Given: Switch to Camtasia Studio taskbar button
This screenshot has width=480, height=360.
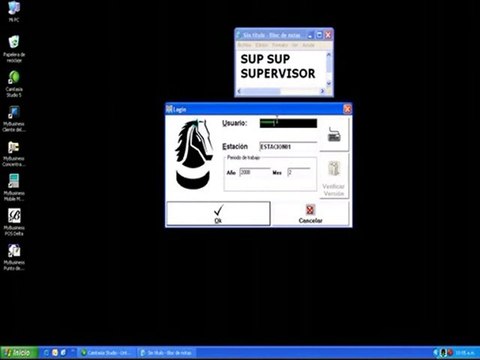Looking at the screenshot, I should (x=108, y=352).
